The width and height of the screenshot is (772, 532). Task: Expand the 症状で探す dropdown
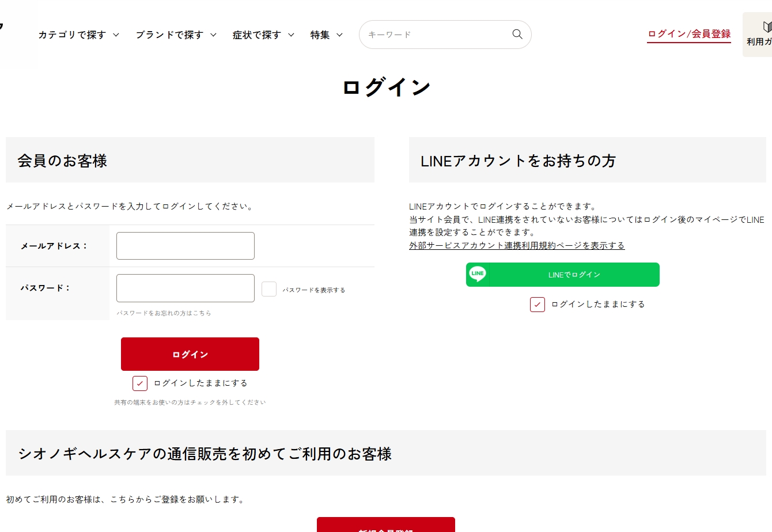tap(262, 35)
